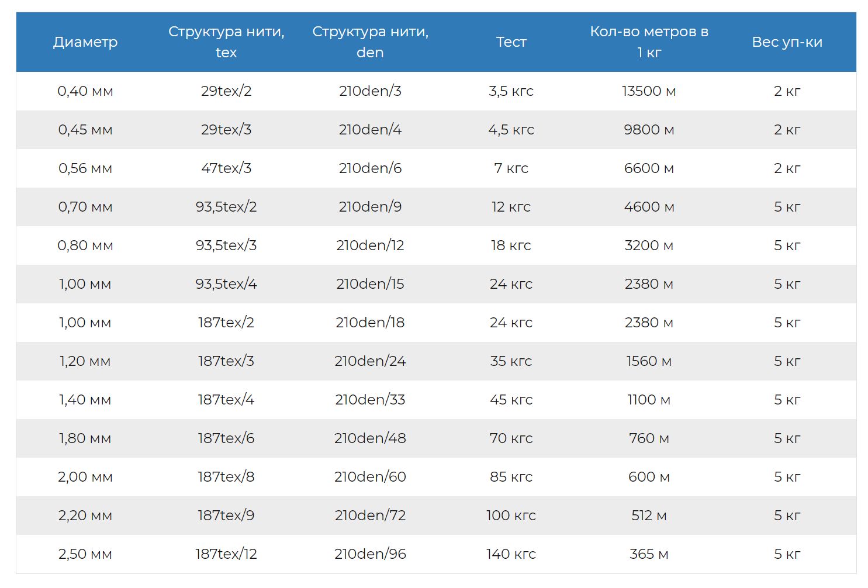Viewport: 868px width, 588px height.
Task: Click the Кол-во метров в 1 кг header
Action: point(649,42)
